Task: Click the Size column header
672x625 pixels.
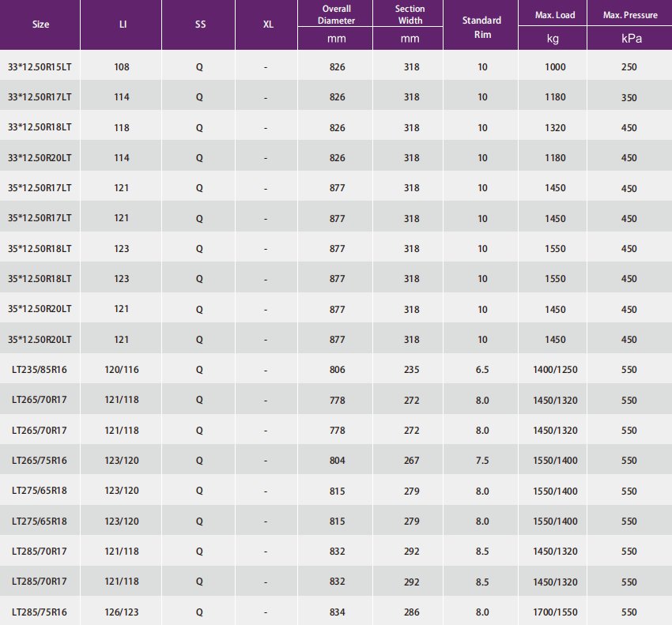Action: point(40,24)
